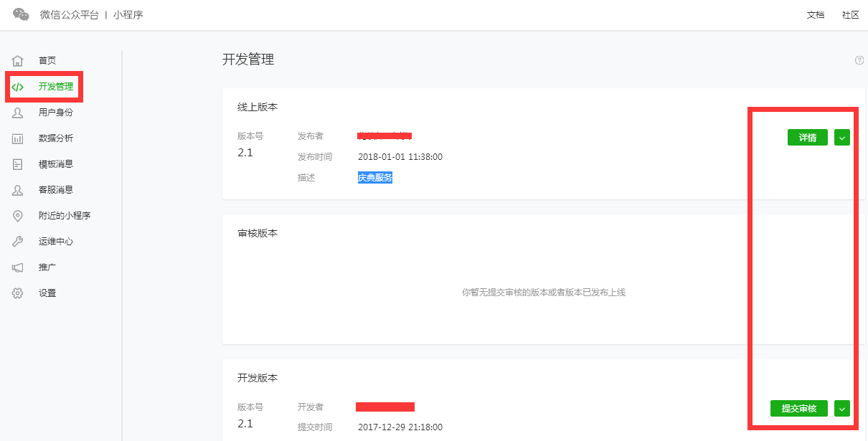Expand dropdown arrow next to 提交审核
The width and height of the screenshot is (868, 441).
842,408
